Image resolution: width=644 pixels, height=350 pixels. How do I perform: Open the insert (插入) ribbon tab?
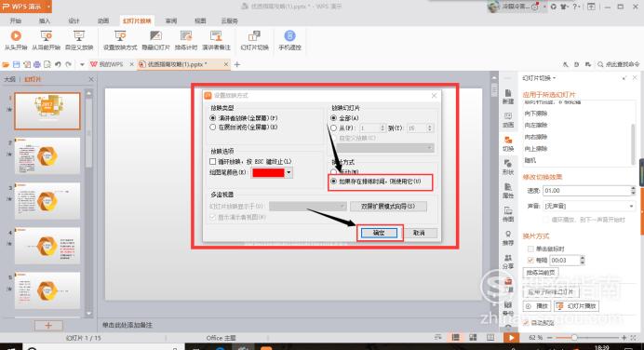point(45,21)
